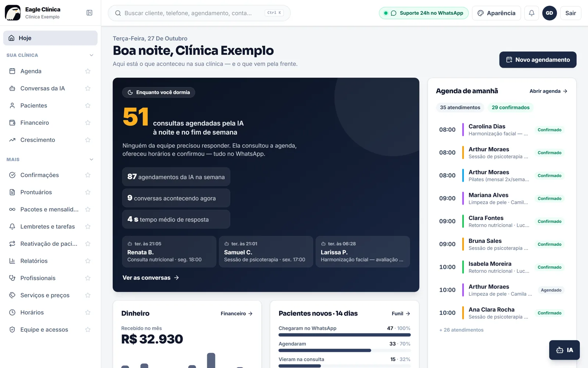Click Novo agendamento button

538,60
